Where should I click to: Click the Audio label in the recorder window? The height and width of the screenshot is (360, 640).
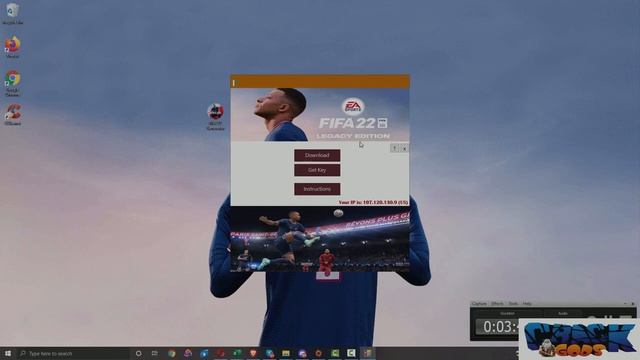pyautogui.click(x=563, y=313)
